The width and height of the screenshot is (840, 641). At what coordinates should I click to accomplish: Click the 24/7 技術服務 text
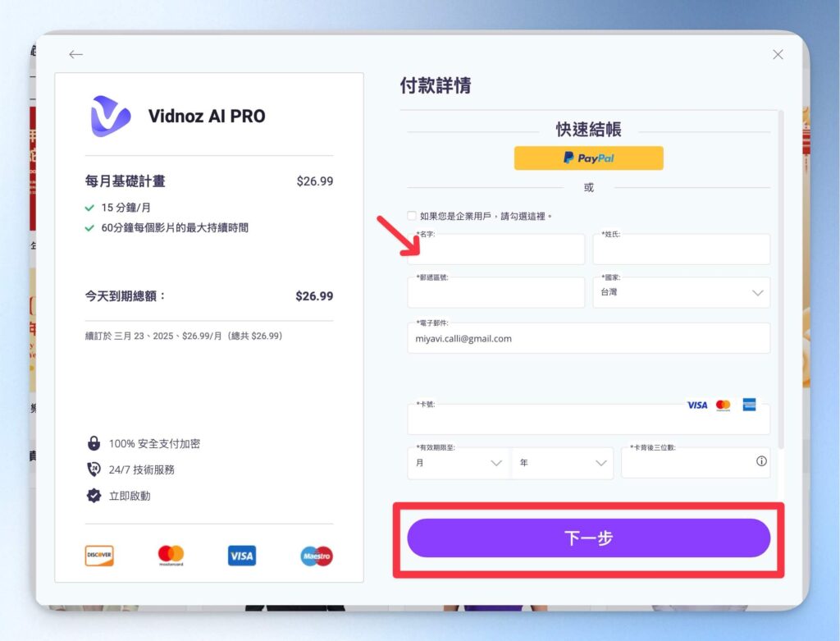pyautogui.click(x=141, y=470)
